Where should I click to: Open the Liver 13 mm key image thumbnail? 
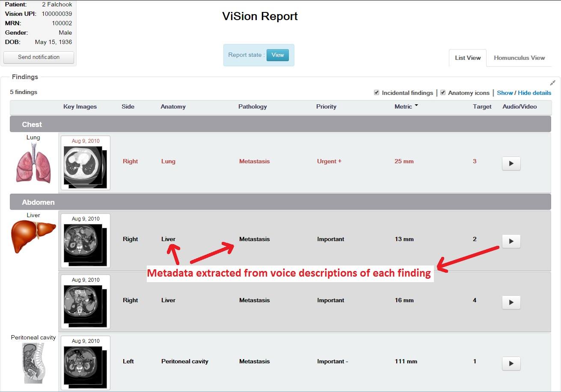pos(86,241)
